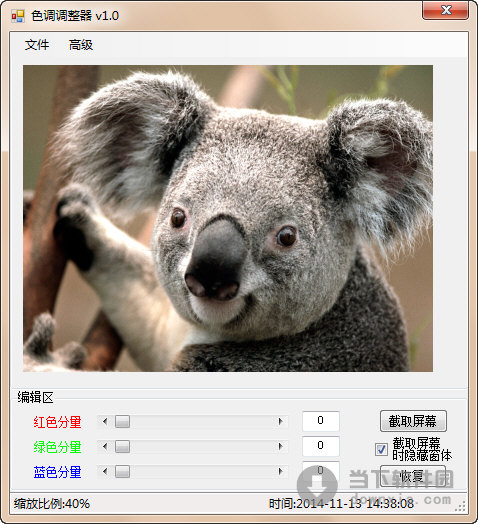Click the 时间 timestamp in status bar
This screenshot has height=524, width=478.
click(341, 504)
